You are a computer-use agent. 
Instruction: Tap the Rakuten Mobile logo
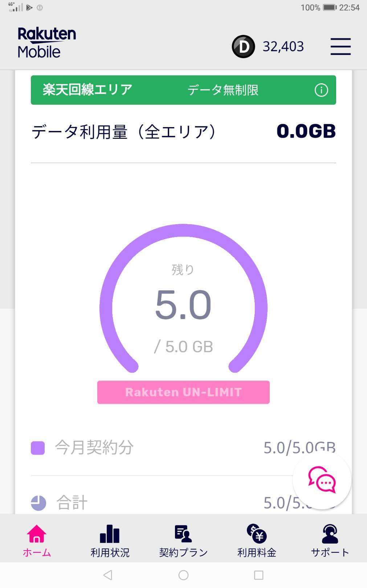tap(46, 43)
